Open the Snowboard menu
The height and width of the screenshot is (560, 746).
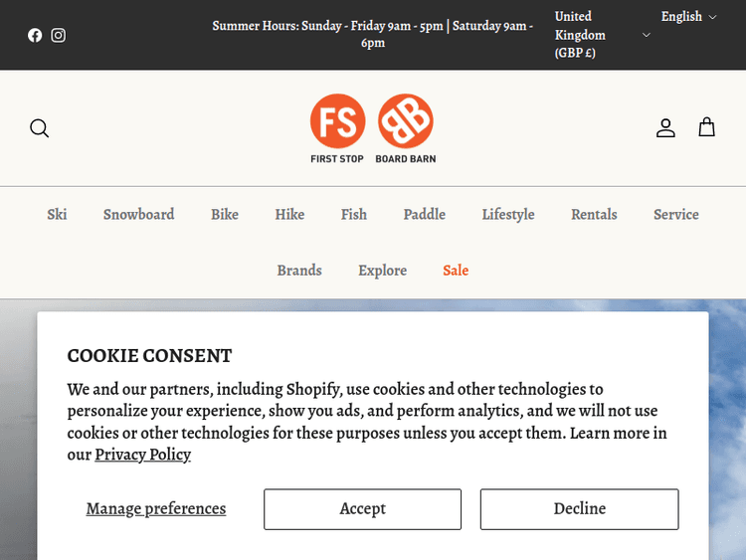click(x=138, y=215)
